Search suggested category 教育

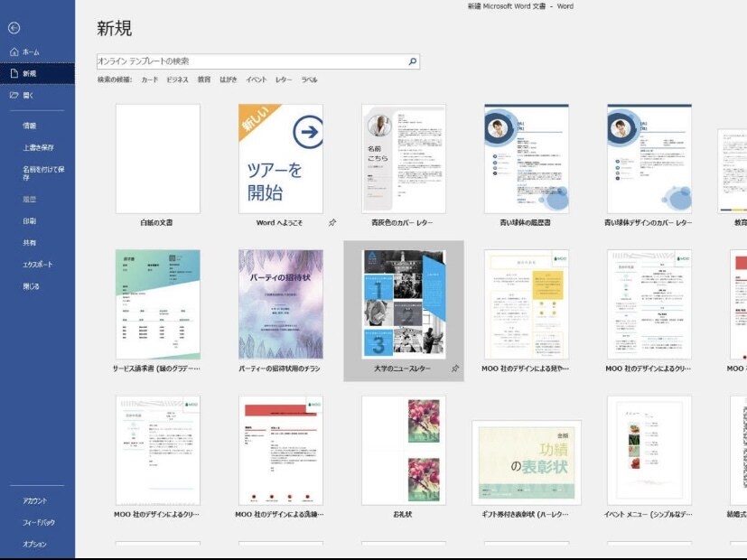point(204,79)
